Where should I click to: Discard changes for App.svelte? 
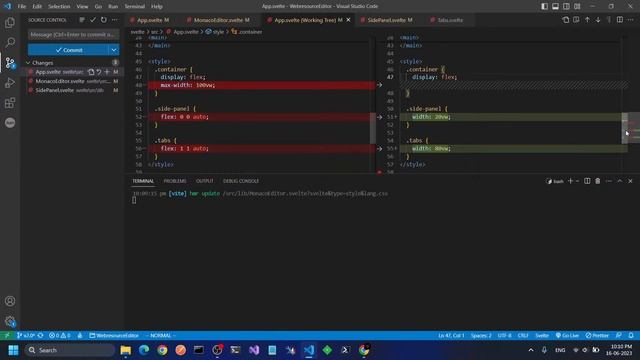point(99,72)
